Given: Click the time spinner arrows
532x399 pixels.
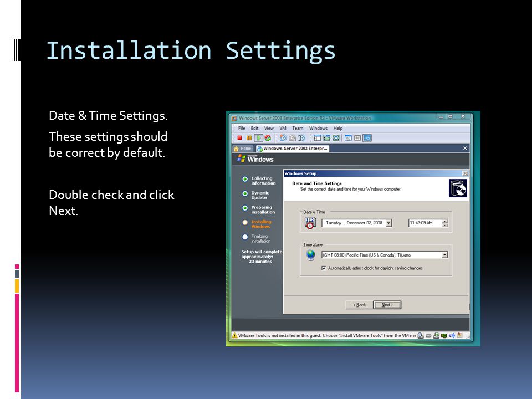Looking at the screenshot, I should coord(445,223).
